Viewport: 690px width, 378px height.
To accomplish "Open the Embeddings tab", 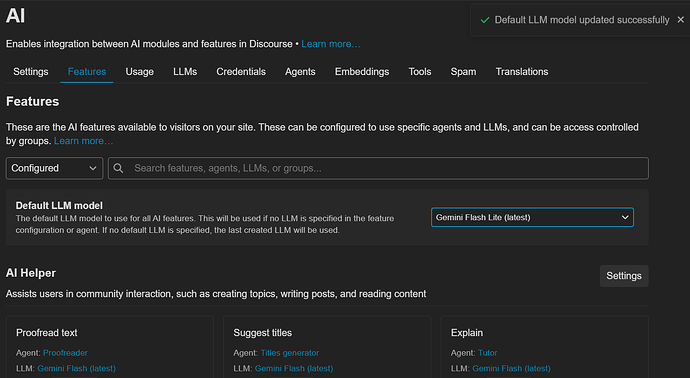I will pos(362,72).
